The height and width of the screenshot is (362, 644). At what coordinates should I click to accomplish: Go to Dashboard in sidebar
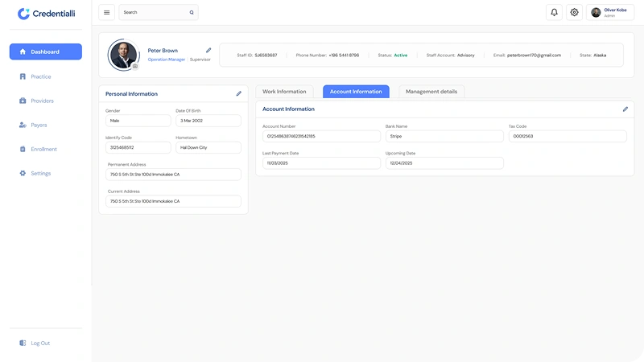click(45, 51)
